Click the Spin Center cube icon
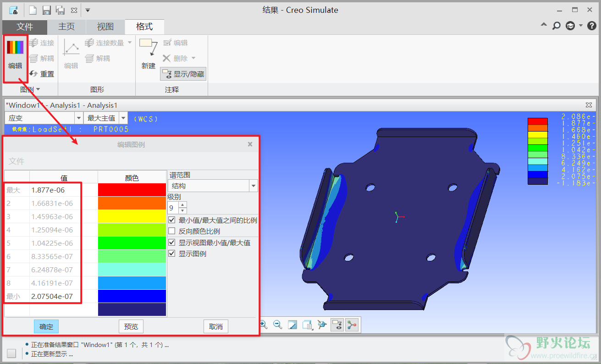This screenshot has height=364, width=601. [x=322, y=325]
